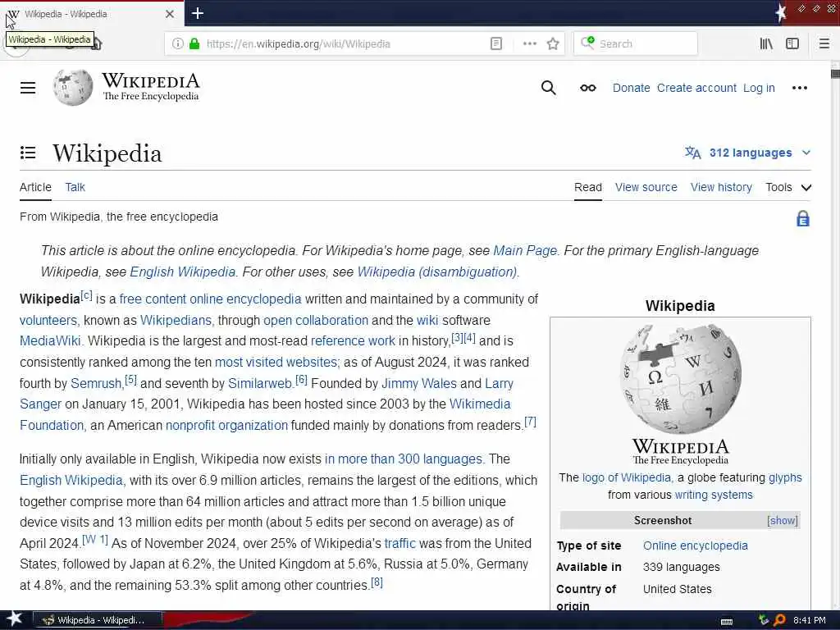
Task: Open the open collaboration link
Action: click(x=316, y=321)
